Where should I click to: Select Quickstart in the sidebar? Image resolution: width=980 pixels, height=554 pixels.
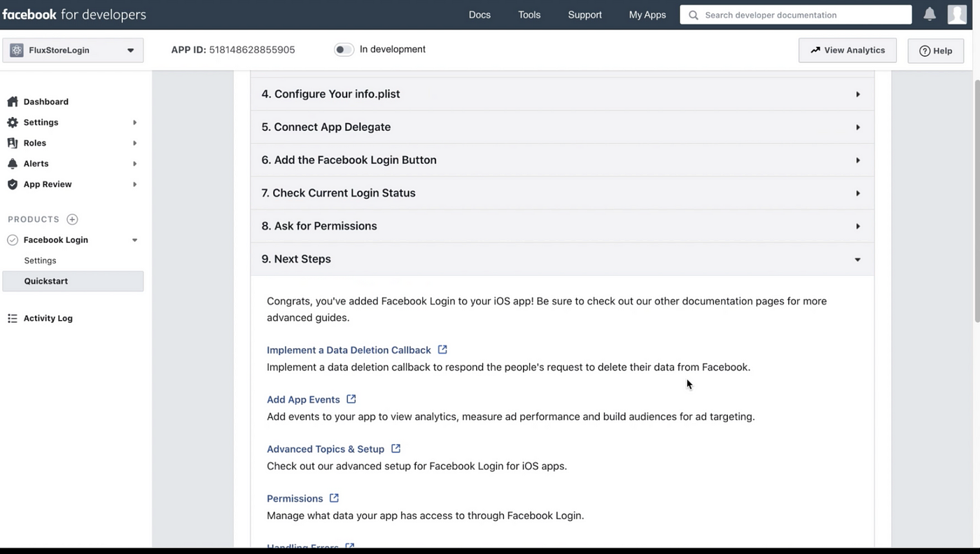73,281
